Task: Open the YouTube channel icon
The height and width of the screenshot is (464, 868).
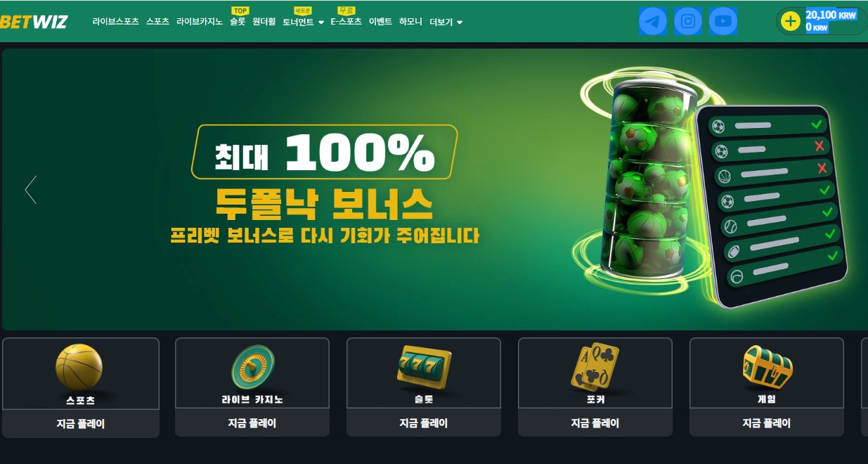Action: click(723, 21)
